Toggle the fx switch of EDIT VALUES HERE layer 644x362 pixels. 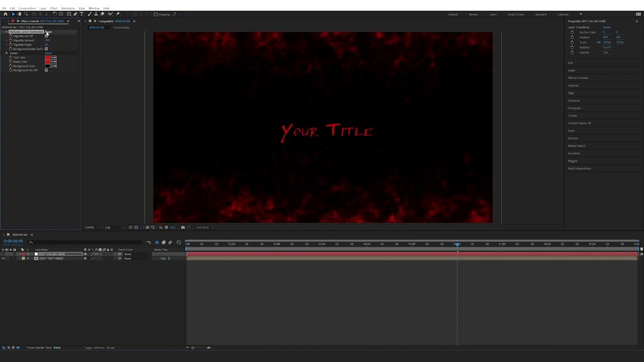(97, 254)
